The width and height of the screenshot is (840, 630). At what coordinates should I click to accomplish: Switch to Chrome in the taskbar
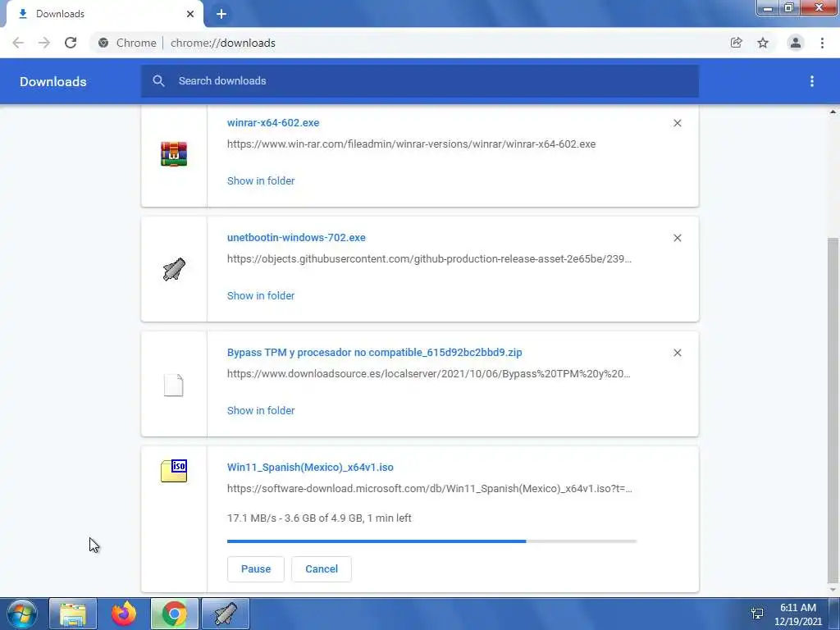174,614
